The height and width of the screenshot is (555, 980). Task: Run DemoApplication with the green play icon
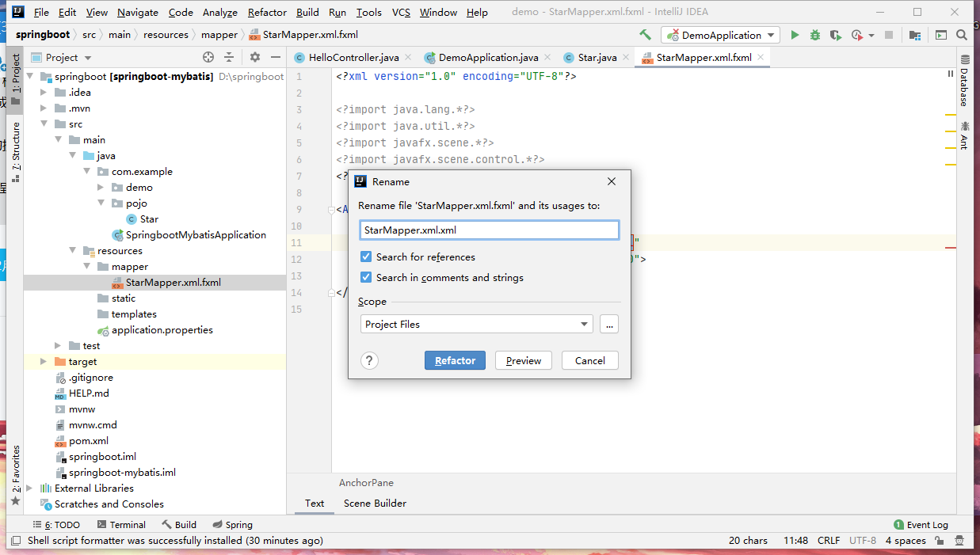pos(795,35)
